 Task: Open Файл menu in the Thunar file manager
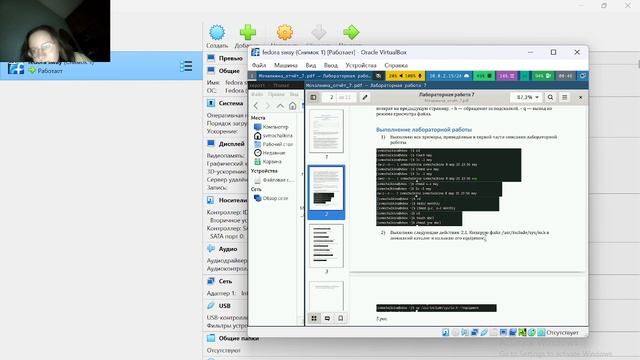point(257,94)
